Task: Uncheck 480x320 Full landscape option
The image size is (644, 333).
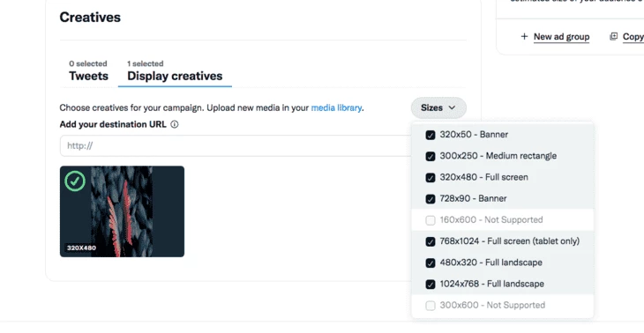Action: [431, 263]
